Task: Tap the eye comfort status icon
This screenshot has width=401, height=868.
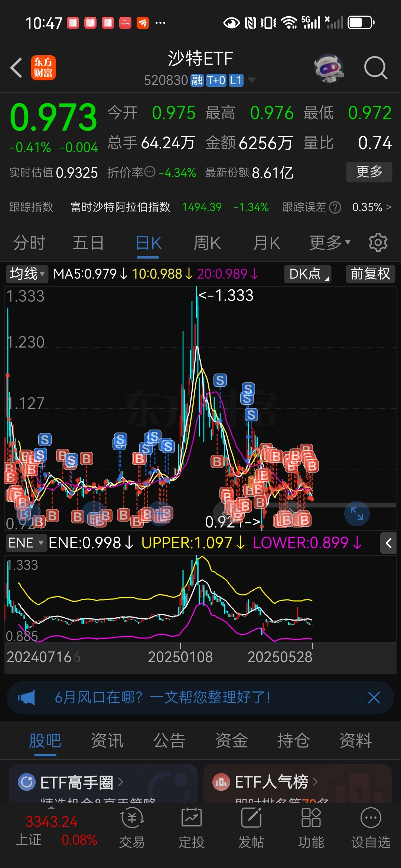Action: click(x=232, y=23)
